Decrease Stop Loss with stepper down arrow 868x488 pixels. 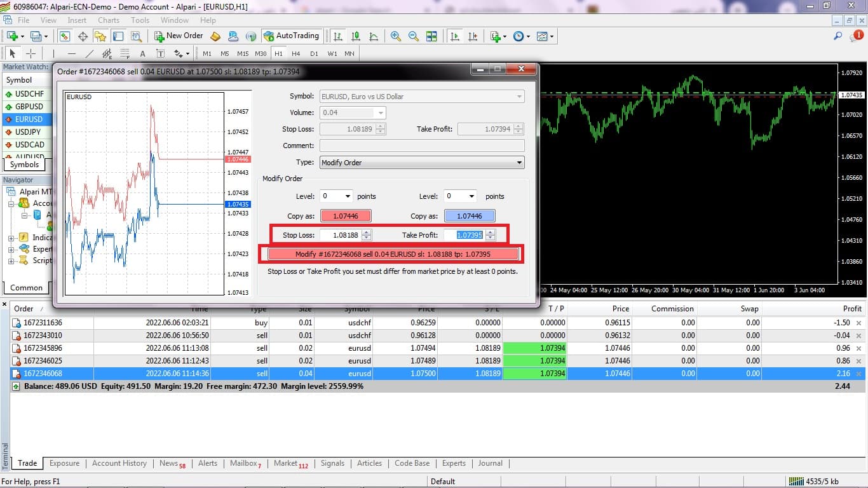click(366, 238)
